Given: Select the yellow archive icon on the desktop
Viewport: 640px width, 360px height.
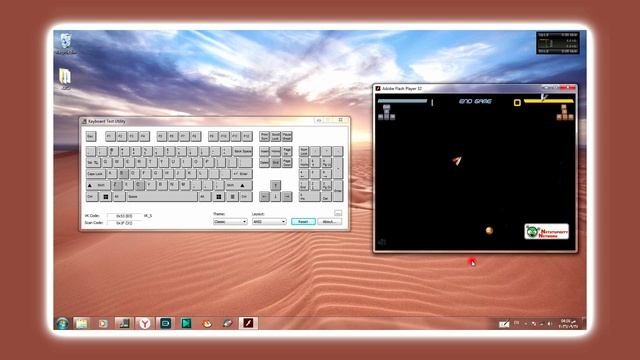Looking at the screenshot, I should point(65,78).
